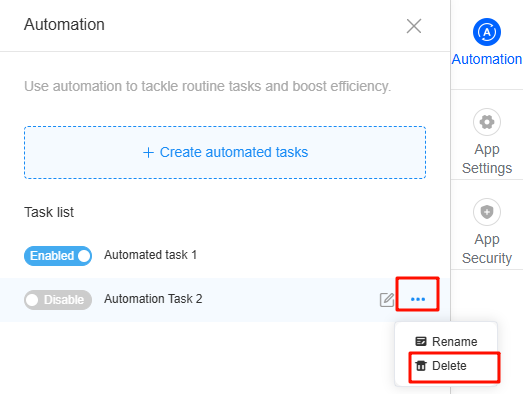Click the trash icon beside Delete
Image resolution: width=523 pixels, height=394 pixels.
click(x=421, y=366)
